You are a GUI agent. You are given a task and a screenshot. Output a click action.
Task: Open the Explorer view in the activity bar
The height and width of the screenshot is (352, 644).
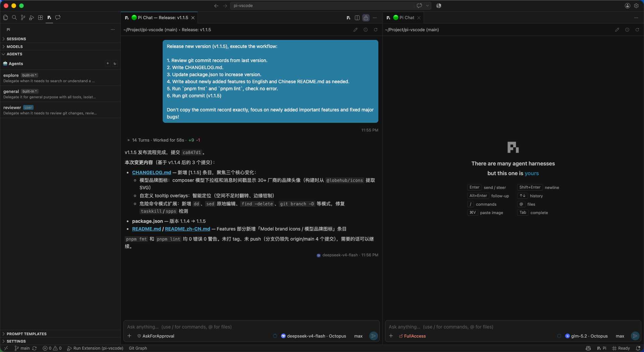pos(6,17)
